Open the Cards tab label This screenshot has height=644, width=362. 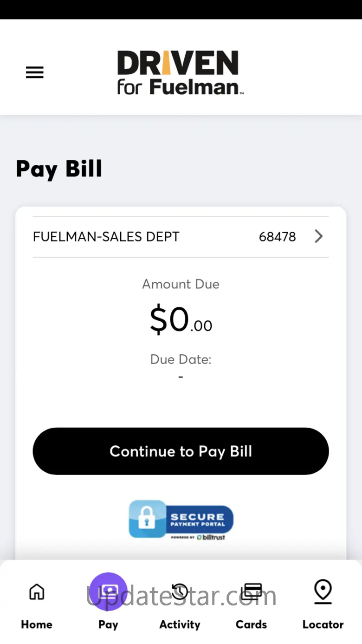[252, 624]
